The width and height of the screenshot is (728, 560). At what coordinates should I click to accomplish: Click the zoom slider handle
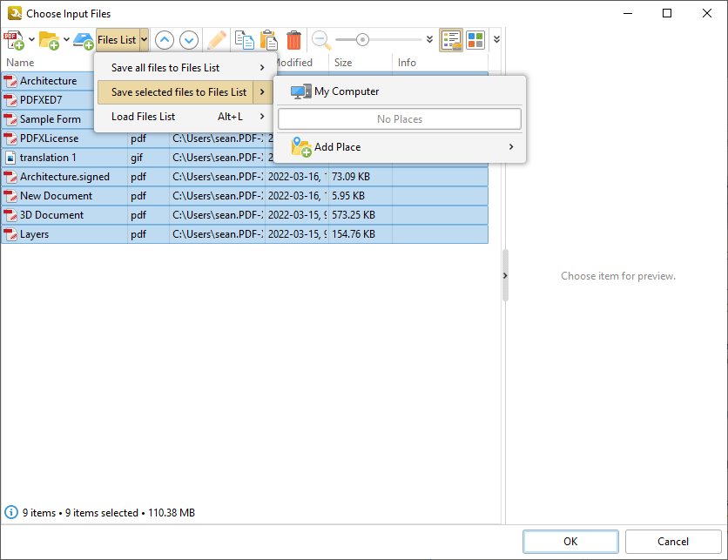[x=362, y=40]
